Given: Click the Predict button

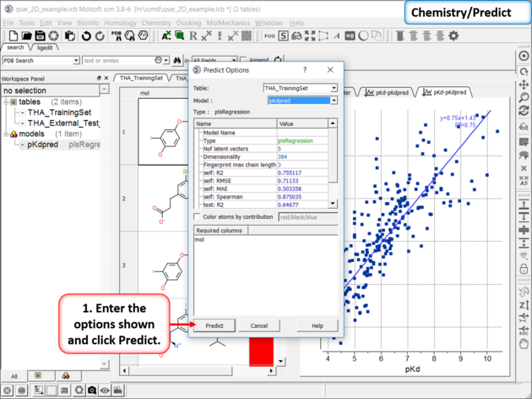Looking at the screenshot, I should (214, 325).
